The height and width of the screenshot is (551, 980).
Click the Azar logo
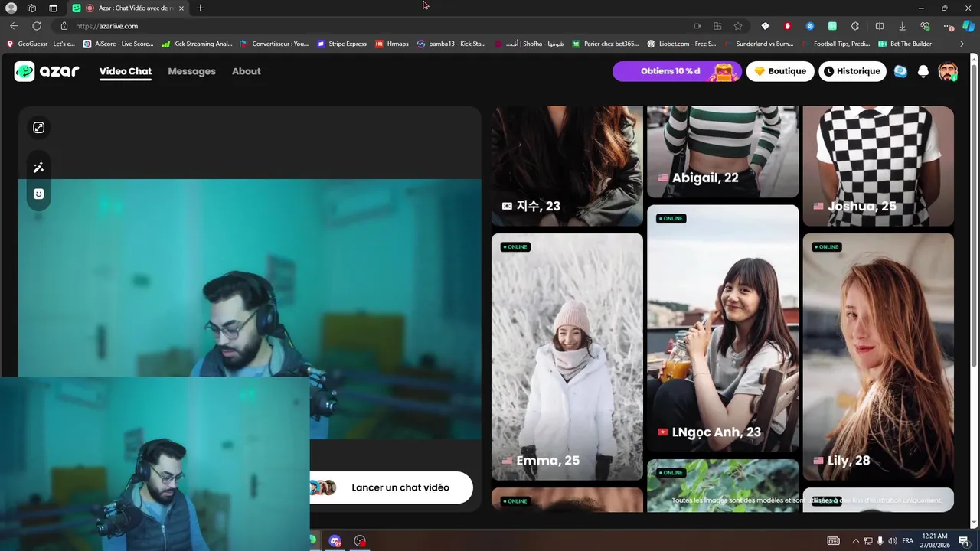47,71
